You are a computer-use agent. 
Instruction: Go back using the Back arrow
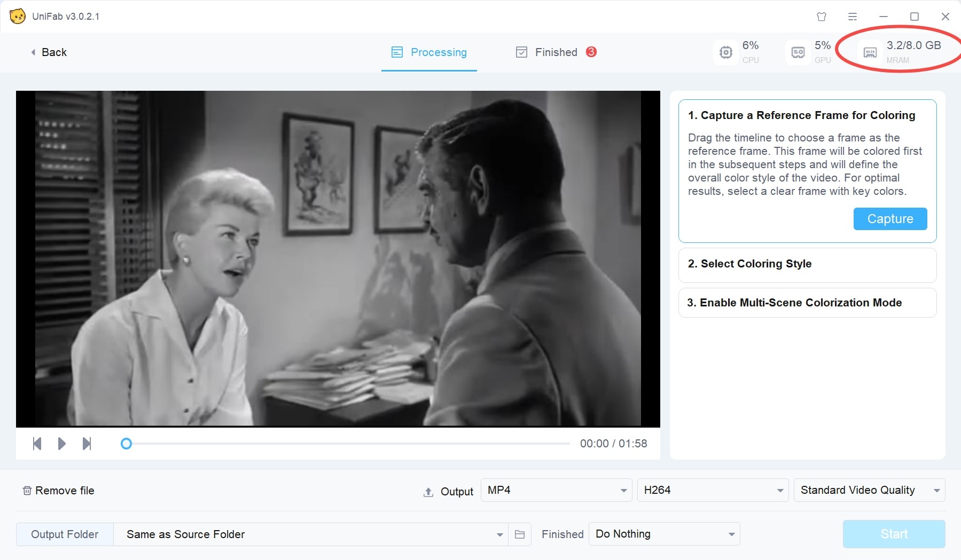(49, 52)
